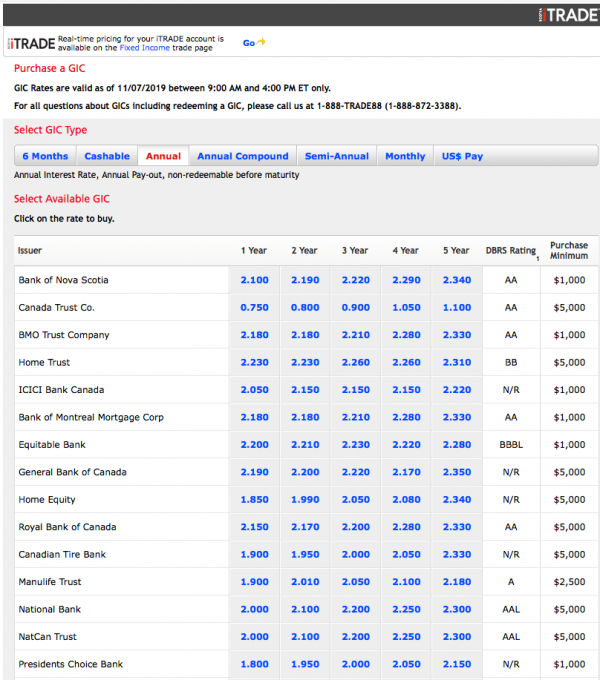600x680 pixels.
Task: Pick ICICI Bank Canada 2 Year rate 2.150
Action: [305, 390]
